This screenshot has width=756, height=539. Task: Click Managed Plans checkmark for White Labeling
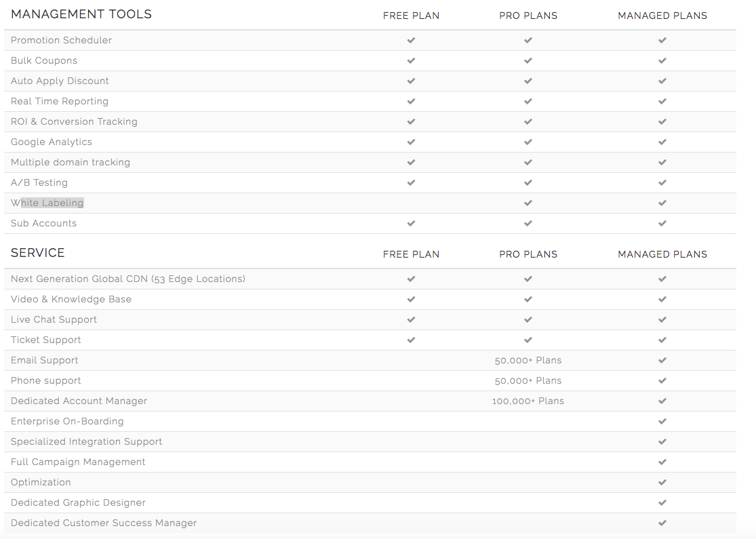(x=662, y=203)
